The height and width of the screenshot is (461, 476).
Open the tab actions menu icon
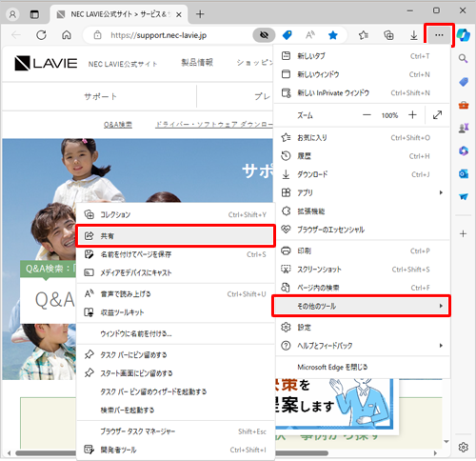[x=34, y=14]
